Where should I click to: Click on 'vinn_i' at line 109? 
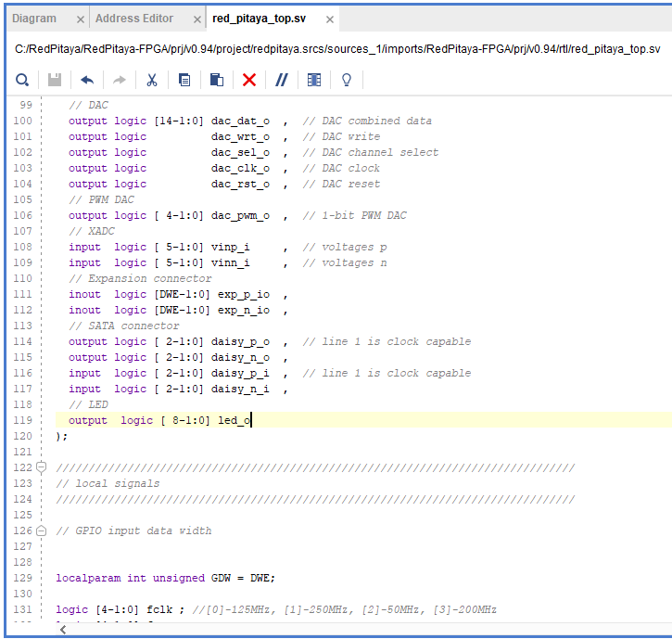(230, 262)
